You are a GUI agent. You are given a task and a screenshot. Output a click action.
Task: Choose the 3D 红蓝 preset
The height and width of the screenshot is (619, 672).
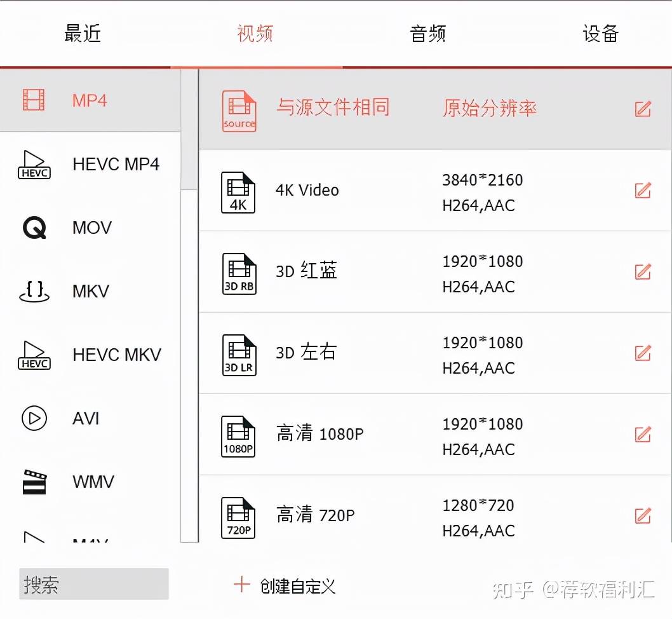[435, 272]
